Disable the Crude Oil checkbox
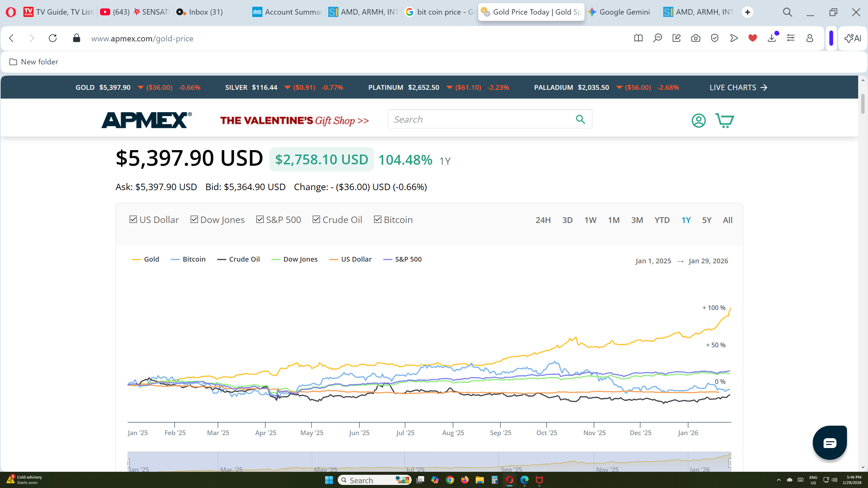Image resolution: width=868 pixels, height=488 pixels. point(316,220)
